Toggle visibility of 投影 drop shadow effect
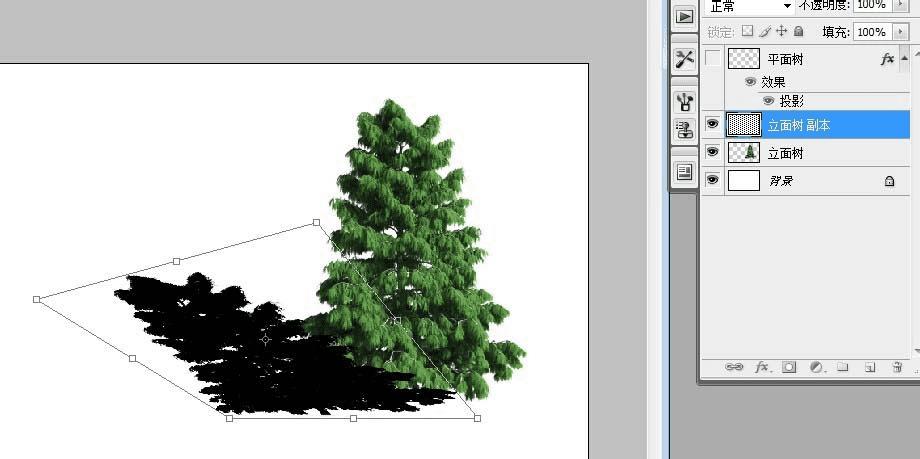Screen dimensions: 920x459 tap(768, 101)
